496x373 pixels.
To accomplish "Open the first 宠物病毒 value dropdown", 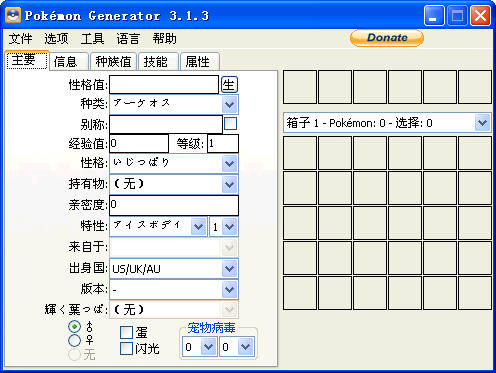I will 209,347.
